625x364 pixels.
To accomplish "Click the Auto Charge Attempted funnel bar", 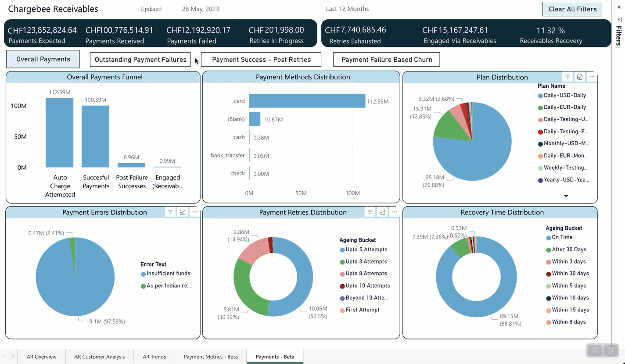I will tap(60, 132).
